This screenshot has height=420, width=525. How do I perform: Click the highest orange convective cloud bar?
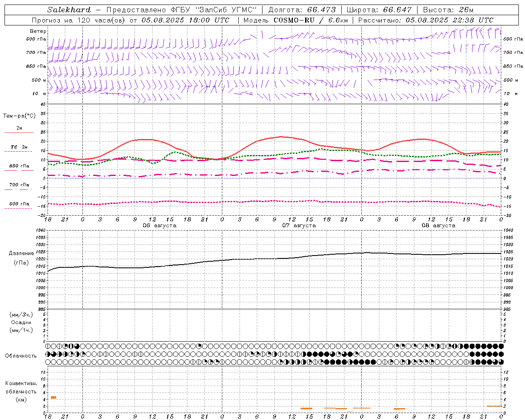(53, 397)
